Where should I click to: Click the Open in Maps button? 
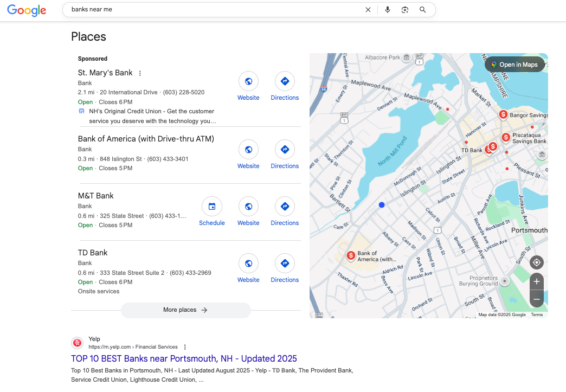click(x=514, y=65)
